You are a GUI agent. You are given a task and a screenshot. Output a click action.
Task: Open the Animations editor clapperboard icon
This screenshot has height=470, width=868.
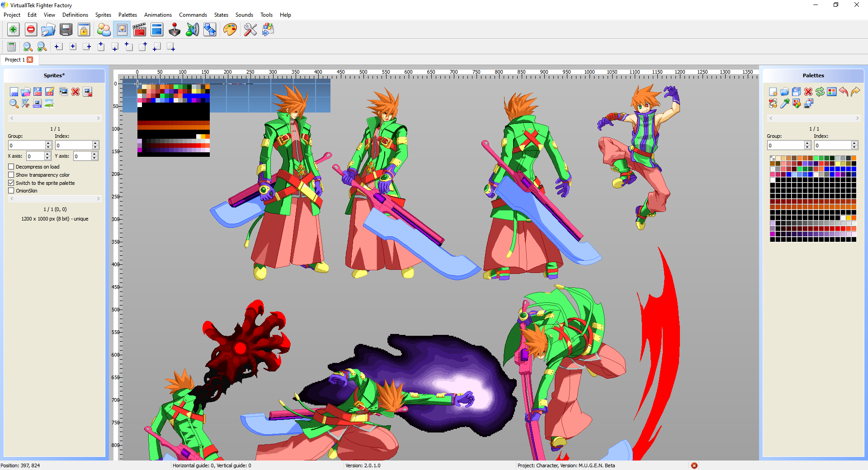click(139, 30)
